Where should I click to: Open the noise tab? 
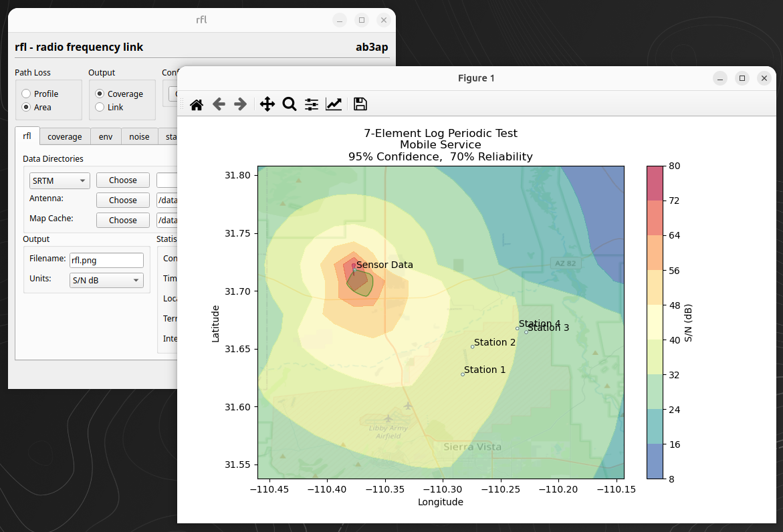click(x=139, y=136)
